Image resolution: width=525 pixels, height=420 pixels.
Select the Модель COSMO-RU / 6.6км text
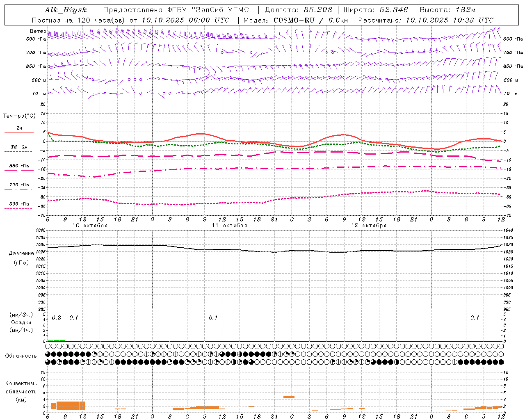(x=296, y=20)
